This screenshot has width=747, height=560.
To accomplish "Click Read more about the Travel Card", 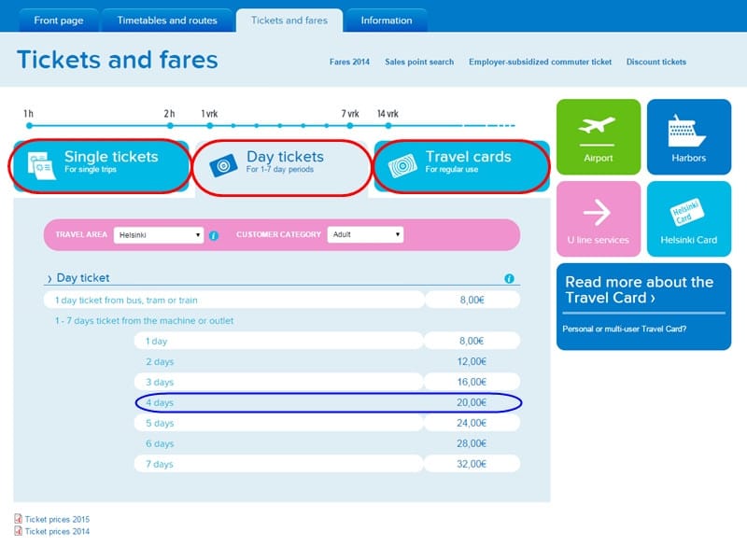I will pyautogui.click(x=639, y=289).
